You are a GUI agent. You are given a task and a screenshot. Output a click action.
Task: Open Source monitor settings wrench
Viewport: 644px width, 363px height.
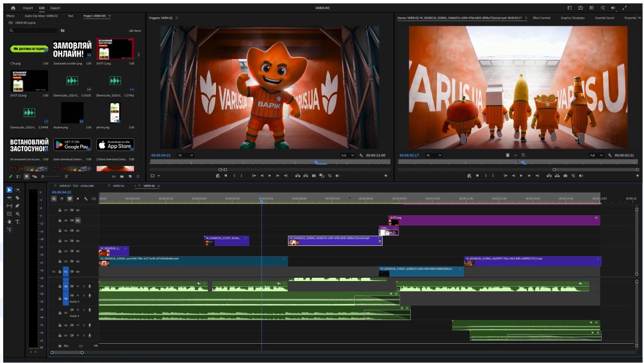click(610, 156)
